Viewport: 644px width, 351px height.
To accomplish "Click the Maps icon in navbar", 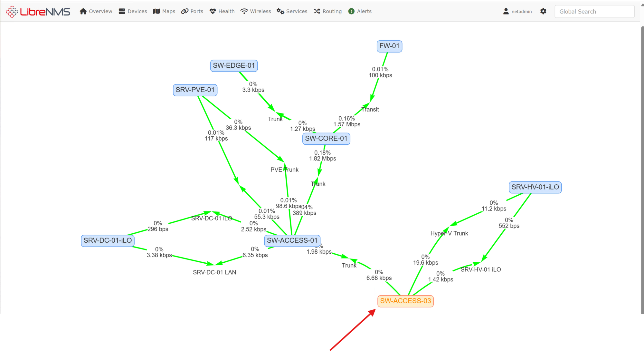I will [156, 11].
